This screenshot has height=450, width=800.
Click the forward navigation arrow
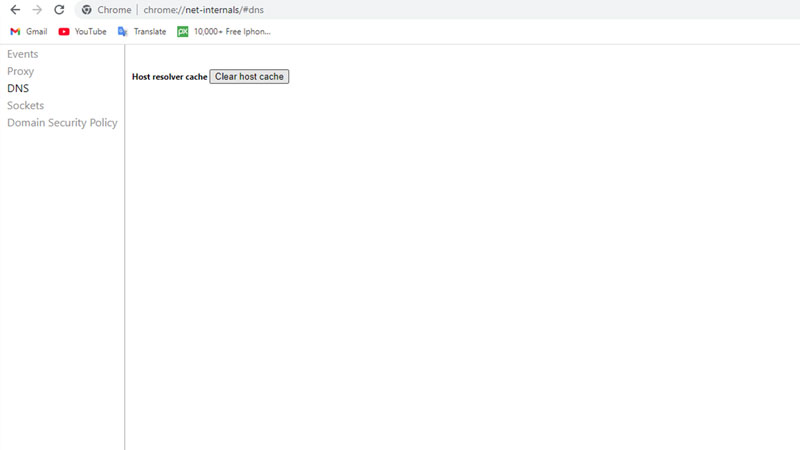click(37, 10)
